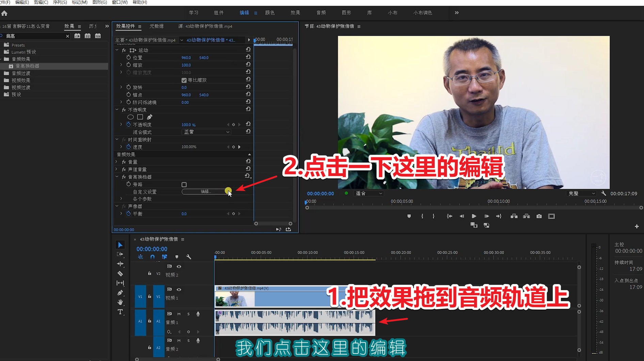This screenshot has height=361, width=644.
Task: Click the 音高换档器 effect in effects list
Action: pos(27,66)
